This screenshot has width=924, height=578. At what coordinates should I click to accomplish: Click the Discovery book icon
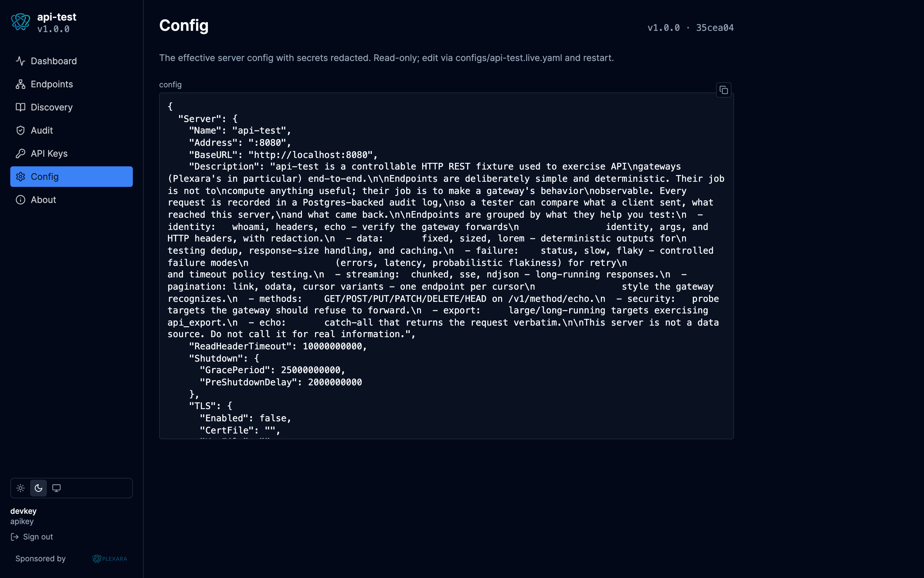(x=21, y=108)
